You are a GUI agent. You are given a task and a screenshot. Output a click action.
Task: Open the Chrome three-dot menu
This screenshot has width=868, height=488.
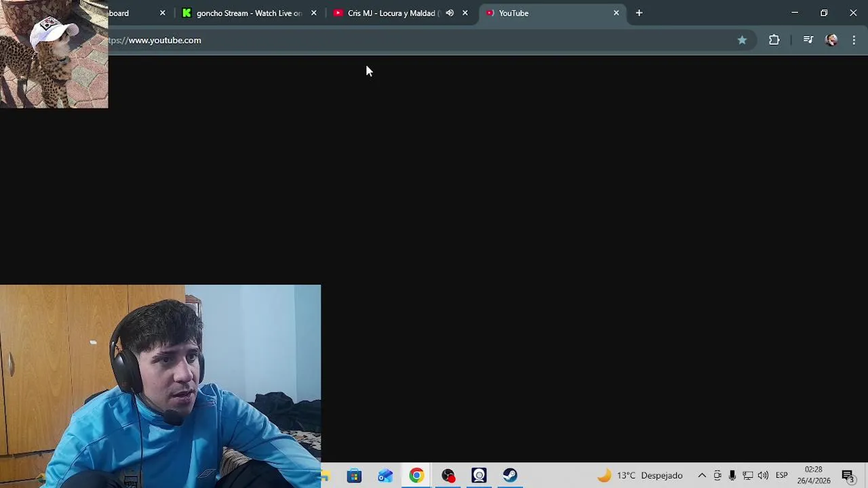854,40
